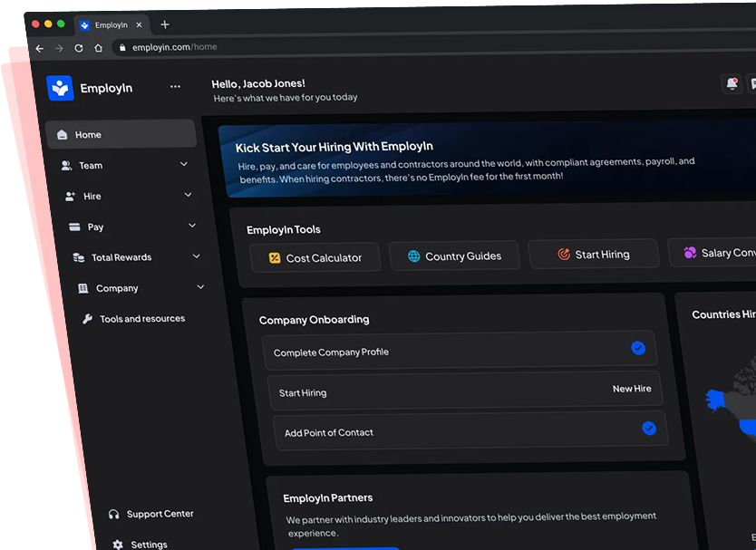The height and width of the screenshot is (550, 756).
Task: Open the sidebar three-dots menu
Action: [x=175, y=87]
